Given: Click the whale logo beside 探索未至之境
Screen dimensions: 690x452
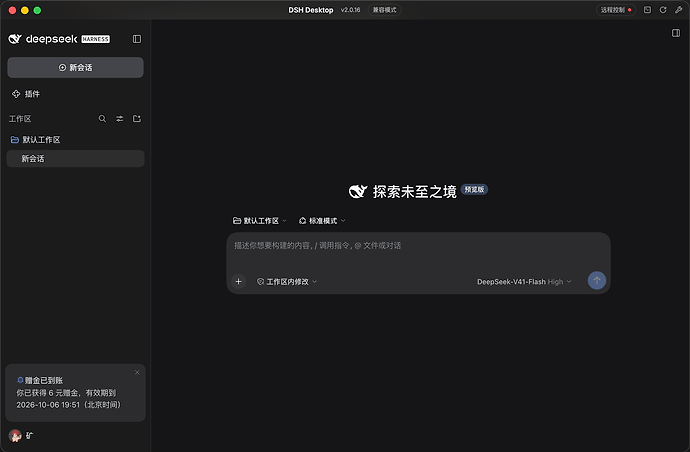Looking at the screenshot, I should click(358, 191).
